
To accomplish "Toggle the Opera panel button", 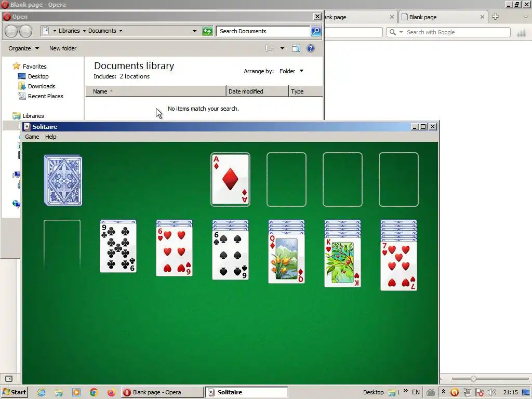I will [9, 379].
